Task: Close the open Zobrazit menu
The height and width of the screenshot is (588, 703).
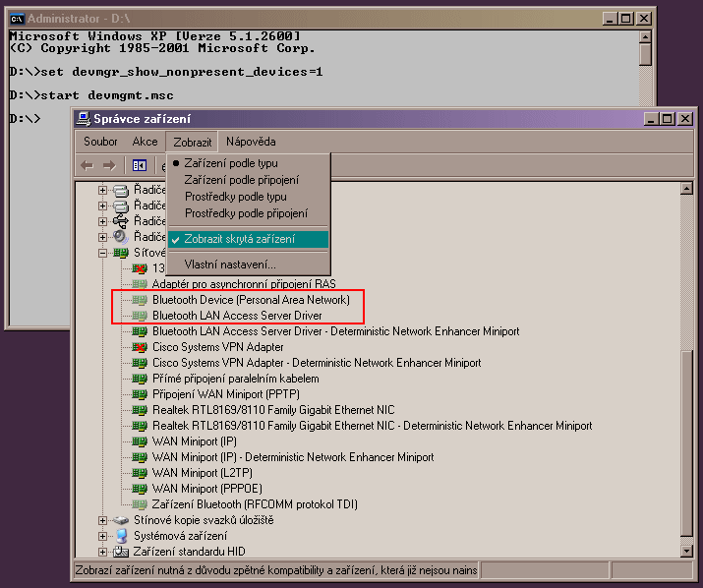Action: (x=192, y=143)
